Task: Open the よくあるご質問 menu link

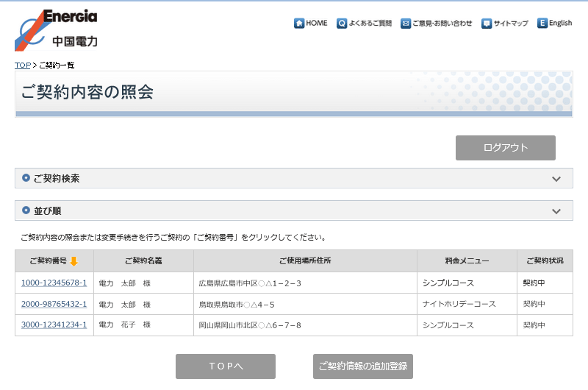Action: tap(370, 24)
